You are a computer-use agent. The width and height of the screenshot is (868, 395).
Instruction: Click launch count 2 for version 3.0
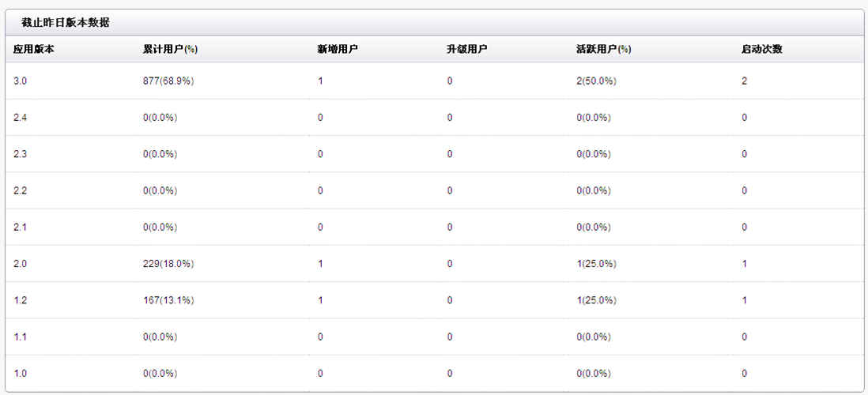tap(744, 81)
